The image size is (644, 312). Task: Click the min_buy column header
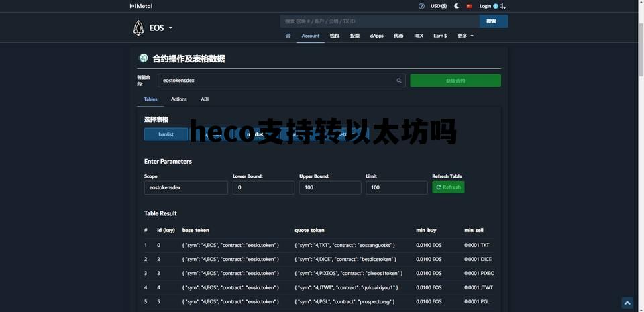(x=426, y=231)
